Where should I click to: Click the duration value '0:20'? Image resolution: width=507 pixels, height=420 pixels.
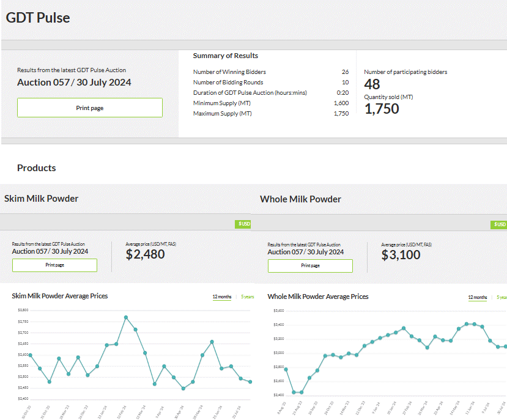tap(342, 92)
